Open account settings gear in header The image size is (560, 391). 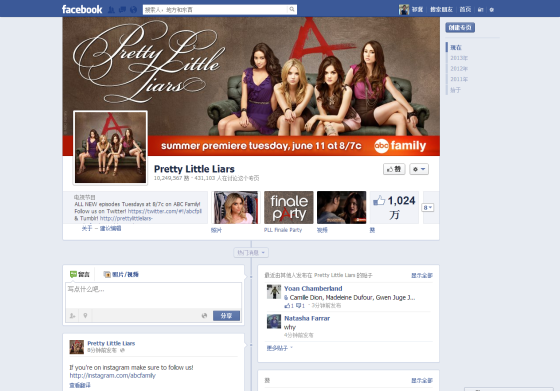pos(491,10)
